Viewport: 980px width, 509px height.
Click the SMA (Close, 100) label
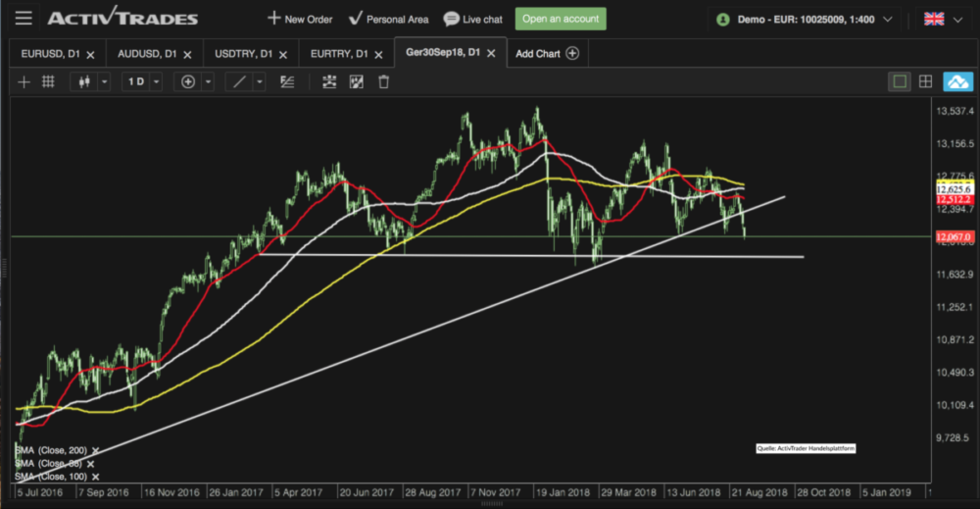[51, 477]
